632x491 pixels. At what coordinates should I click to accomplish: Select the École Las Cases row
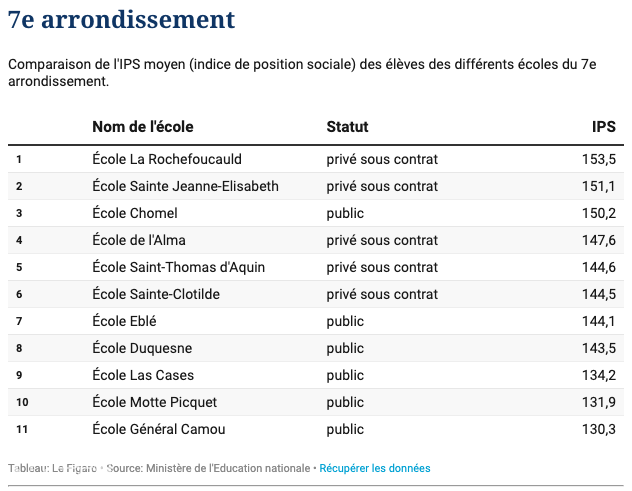pos(316,375)
